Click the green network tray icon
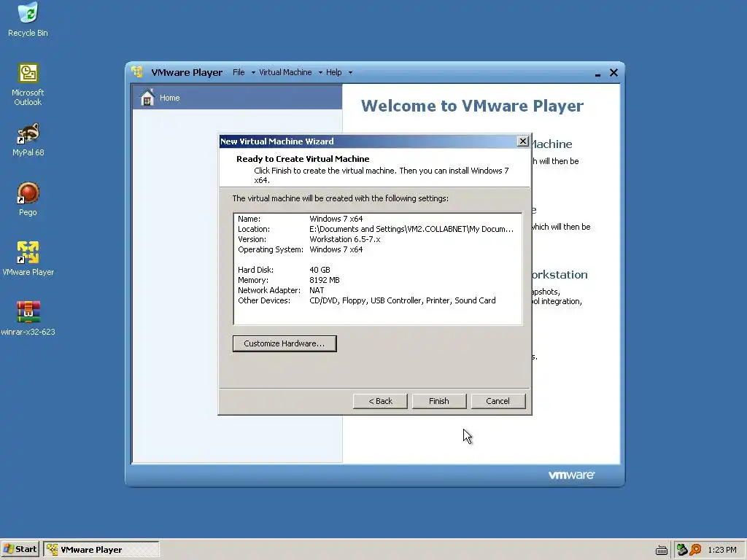Screen dimensions: 747x560 (682, 550)
